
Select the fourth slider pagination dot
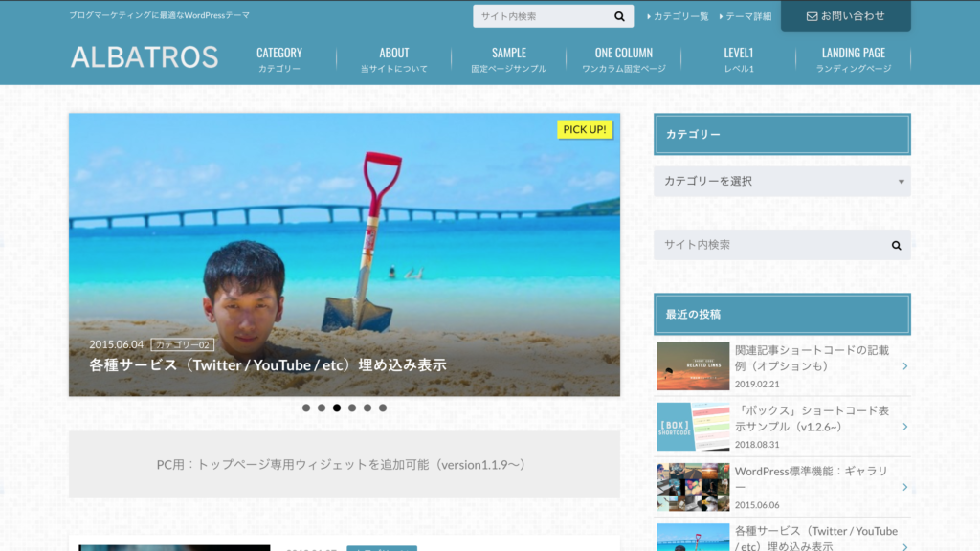[x=352, y=408]
